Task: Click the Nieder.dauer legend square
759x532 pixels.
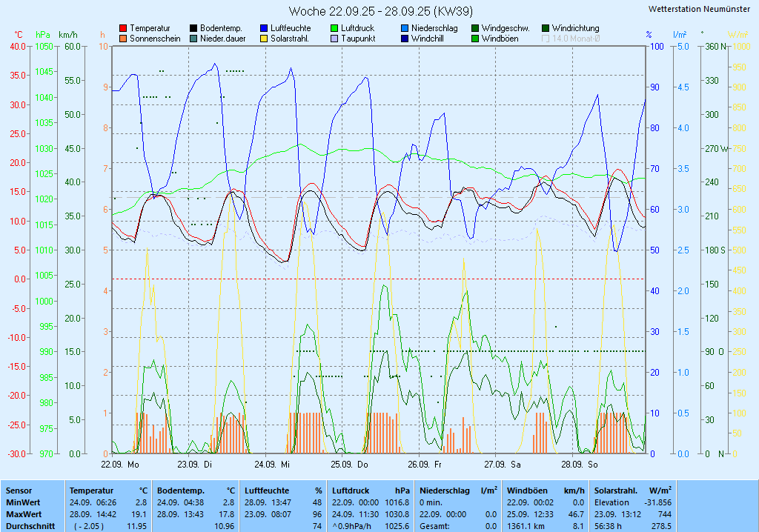Action: [193, 39]
